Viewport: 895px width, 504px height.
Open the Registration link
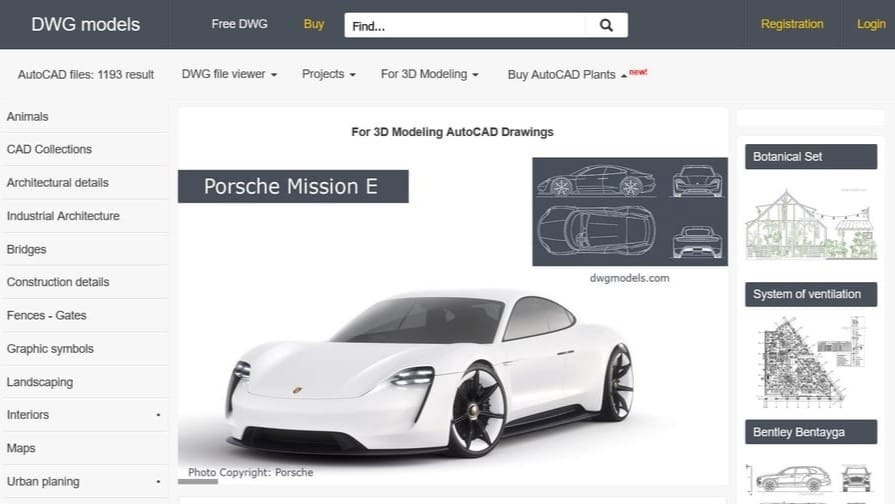(x=792, y=24)
